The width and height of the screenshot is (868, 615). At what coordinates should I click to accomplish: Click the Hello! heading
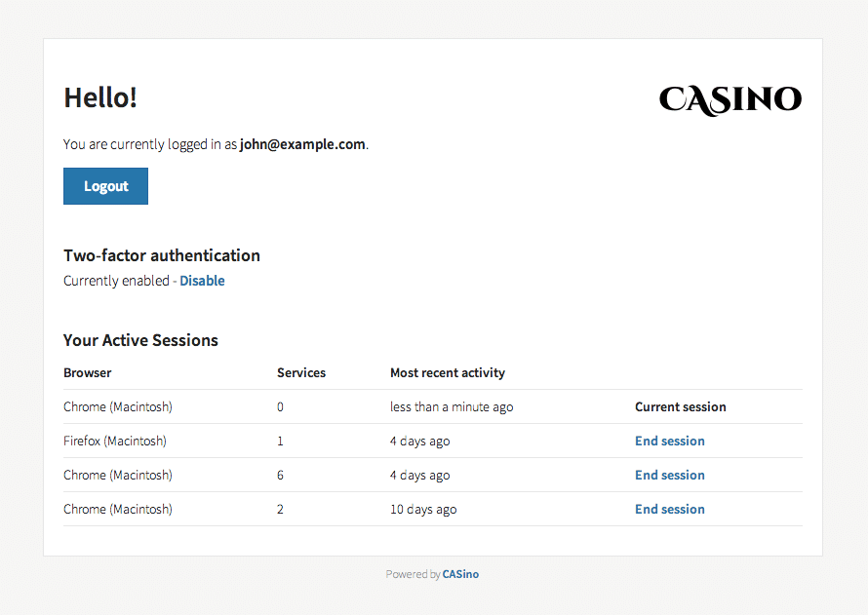point(100,97)
